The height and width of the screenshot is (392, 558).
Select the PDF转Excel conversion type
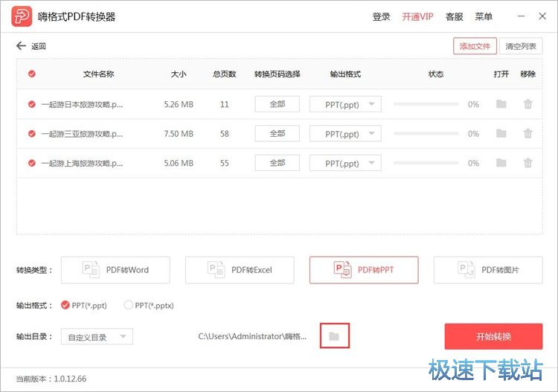pyautogui.click(x=240, y=270)
